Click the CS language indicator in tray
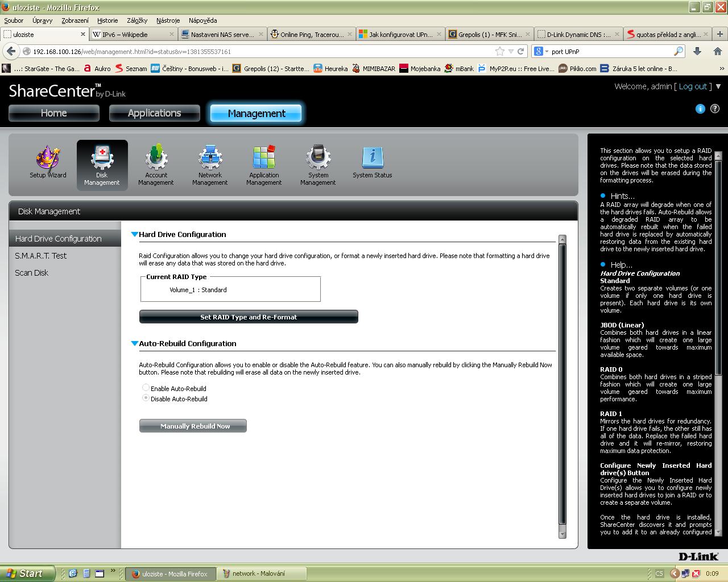This screenshot has width=728, height=582. click(659, 573)
